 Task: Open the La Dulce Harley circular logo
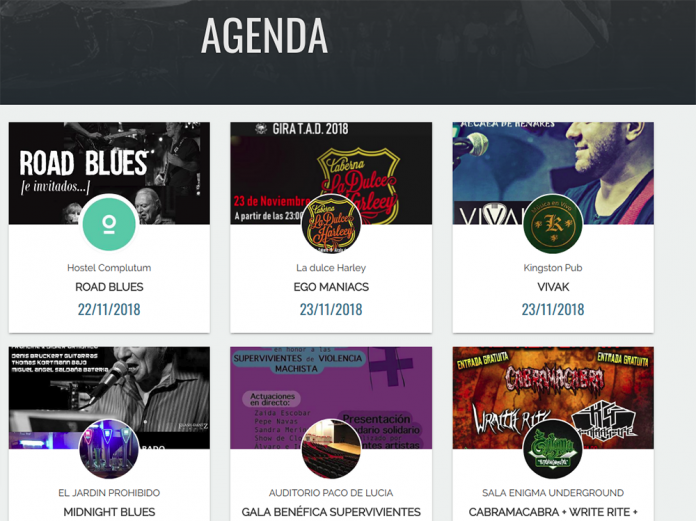click(331, 224)
